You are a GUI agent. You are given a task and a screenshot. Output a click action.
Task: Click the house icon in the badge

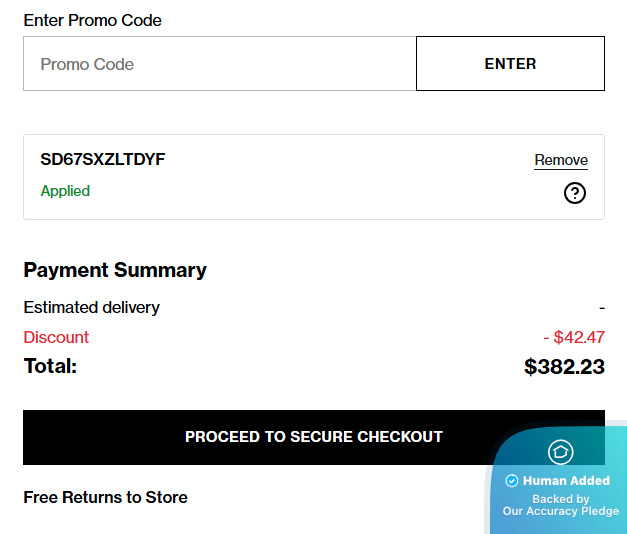[x=560, y=452]
